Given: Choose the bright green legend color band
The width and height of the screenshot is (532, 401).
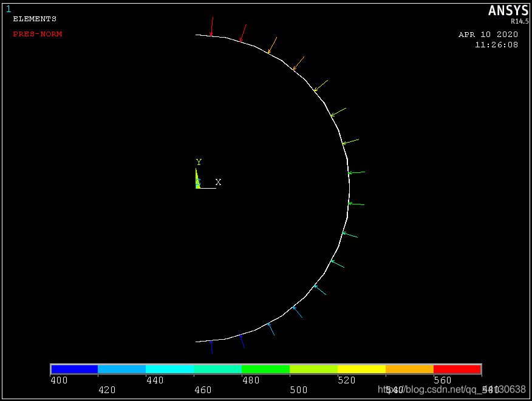Looking at the screenshot, I should (x=265, y=369).
